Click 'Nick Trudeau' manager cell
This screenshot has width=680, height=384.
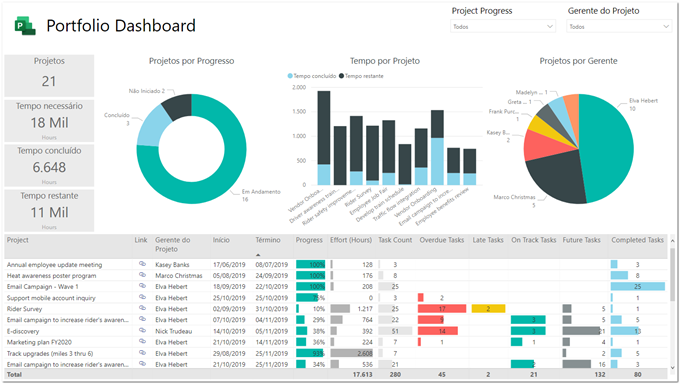pyautogui.click(x=173, y=331)
